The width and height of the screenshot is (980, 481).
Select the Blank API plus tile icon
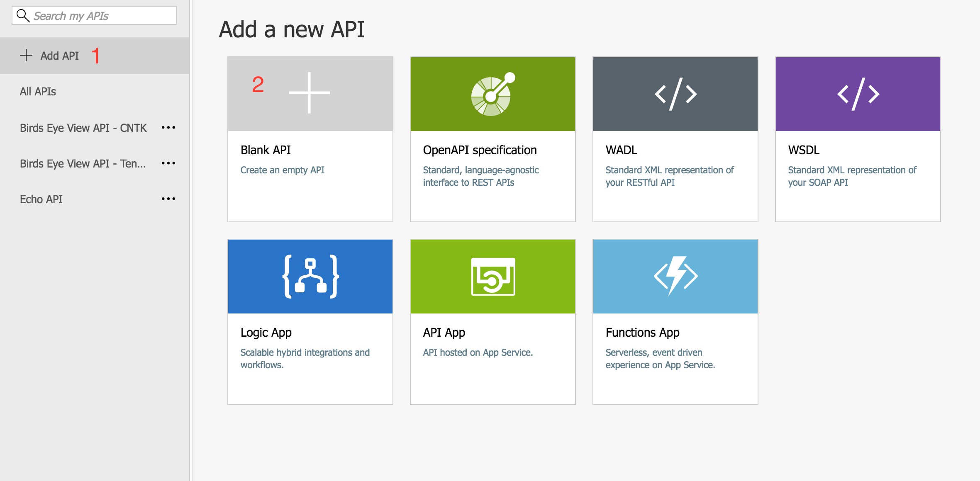(x=310, y=93)
